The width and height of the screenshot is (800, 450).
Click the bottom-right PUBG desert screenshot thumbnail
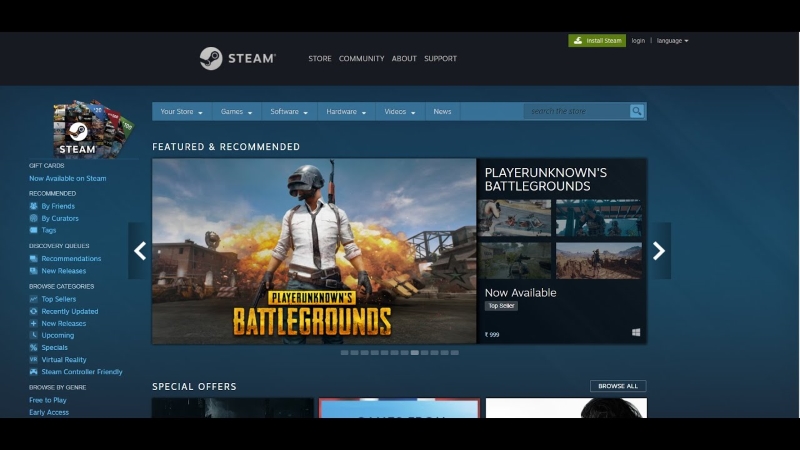click(x=599, y=261)
